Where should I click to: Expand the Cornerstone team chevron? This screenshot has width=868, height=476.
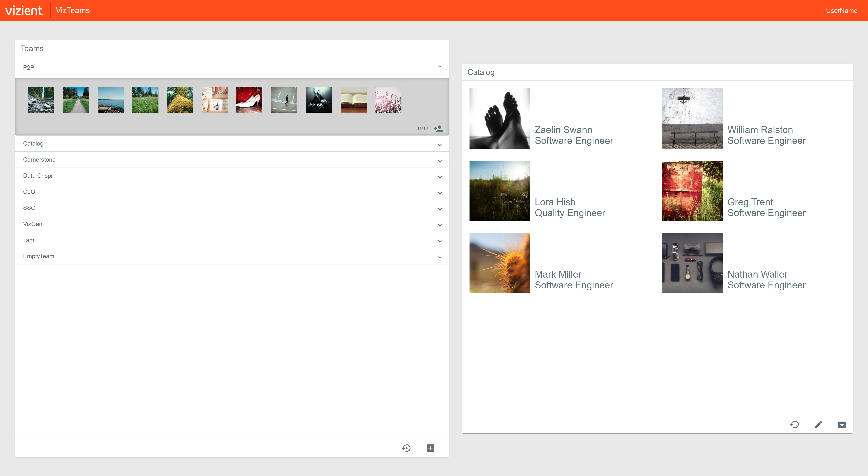(440, 161)
